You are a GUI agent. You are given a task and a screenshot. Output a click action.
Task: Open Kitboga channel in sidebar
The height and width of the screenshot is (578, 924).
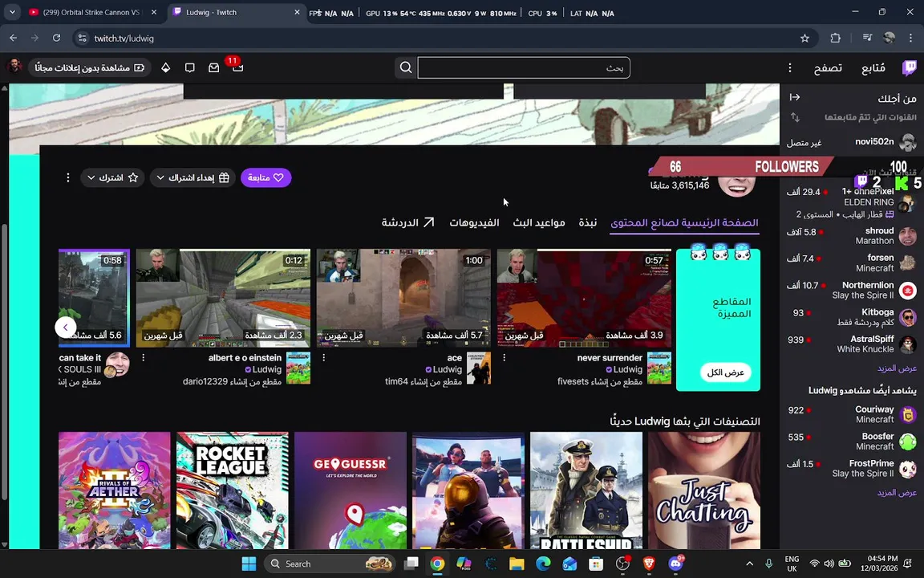coord(852,317)
